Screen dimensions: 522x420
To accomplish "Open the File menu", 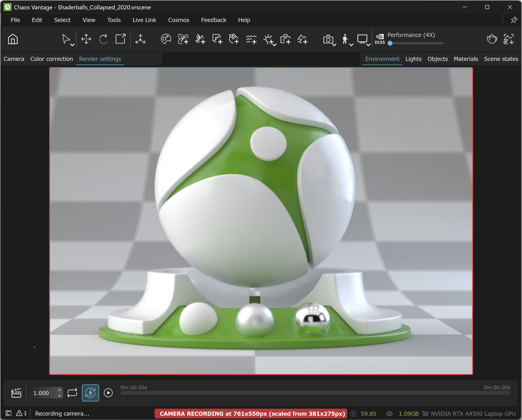I will (15, 20).
